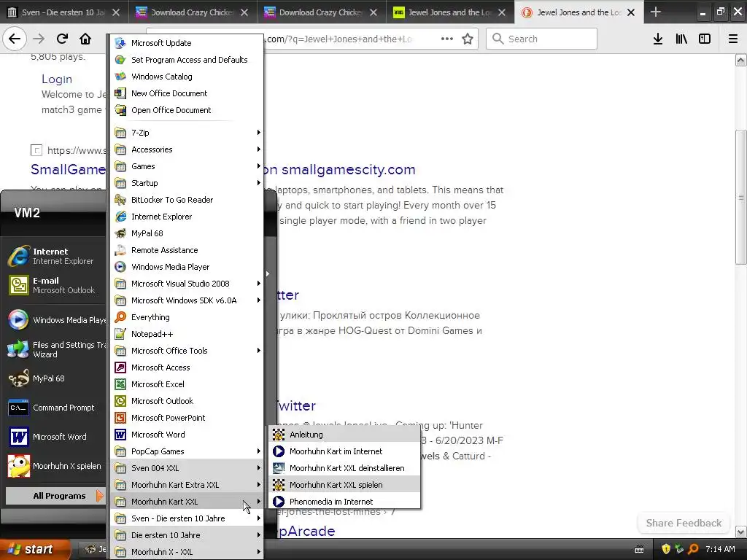Image resolution: width=747 pixels, height=560 pixels.
Task: Expand the Accessories folder
Action: click(187, 149)
